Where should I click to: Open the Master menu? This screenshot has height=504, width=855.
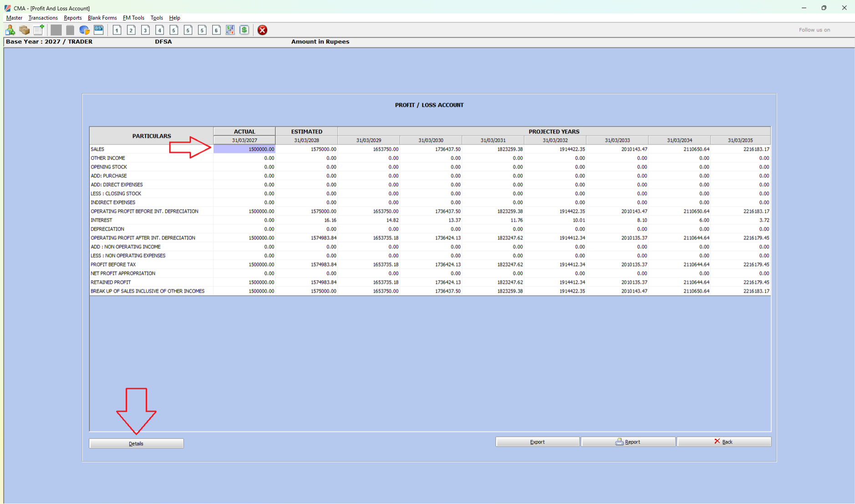tap(14, 18)
